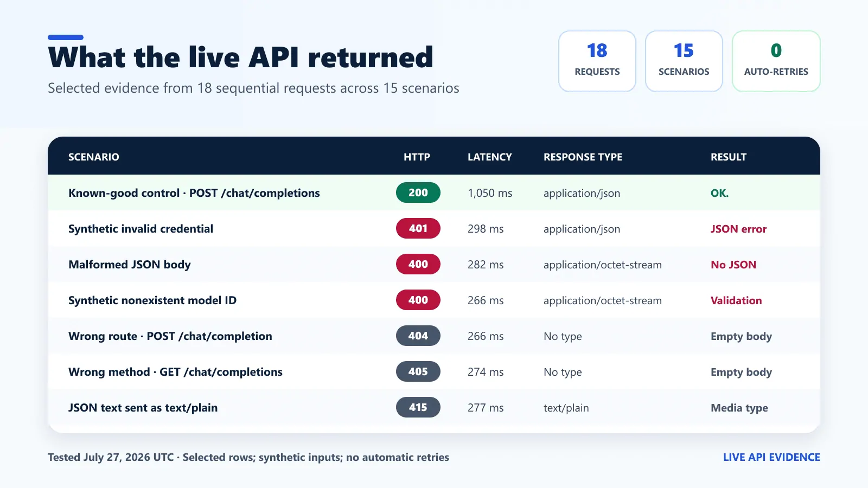The height and width of the screenshot is (488, 868).
Task: Select 'Wrong route · POST /chat/completion' scenario
Action: point(170,336)
